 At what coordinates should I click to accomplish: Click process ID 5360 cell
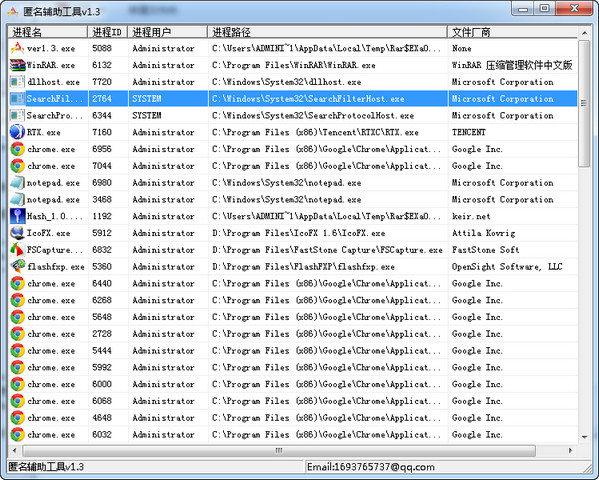[x=108, y=267]
